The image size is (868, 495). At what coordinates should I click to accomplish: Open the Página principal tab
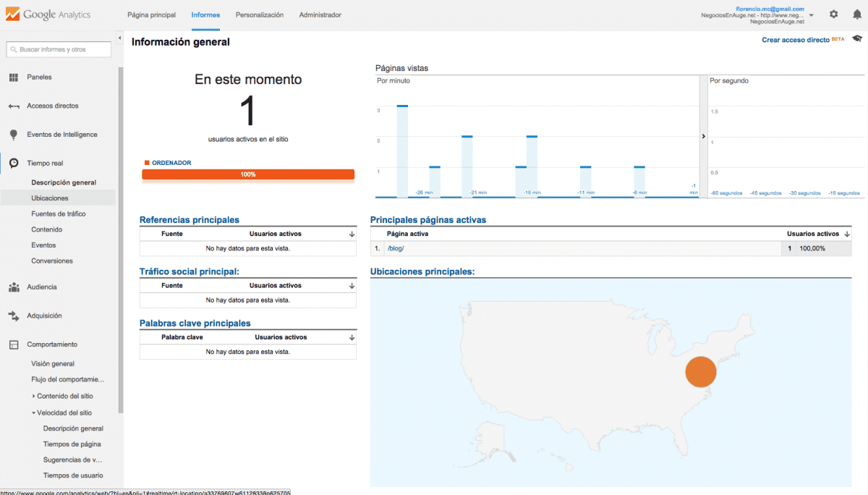(151, 14)
